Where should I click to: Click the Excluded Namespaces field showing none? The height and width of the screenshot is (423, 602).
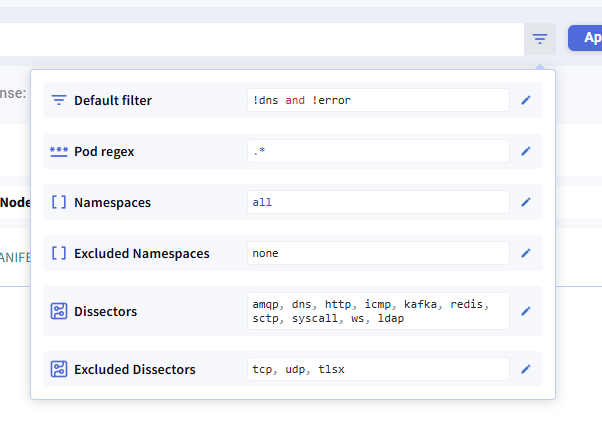[378, 253]
